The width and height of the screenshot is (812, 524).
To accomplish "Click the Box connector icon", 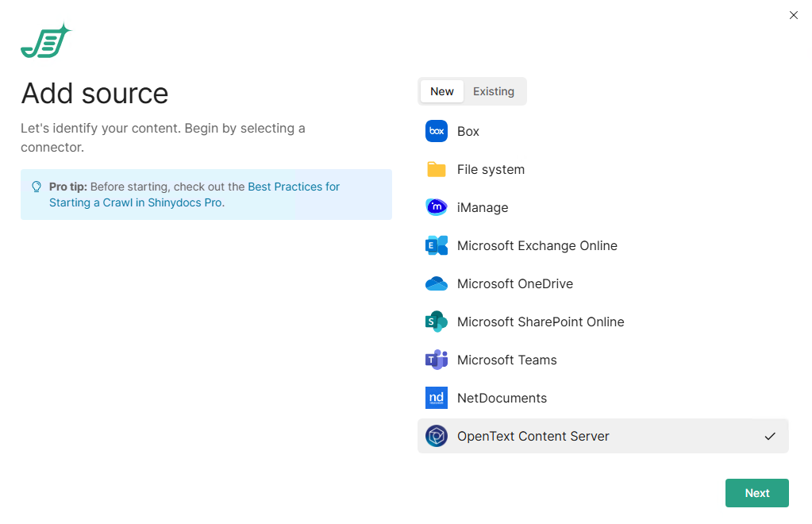I will [437, 131].
